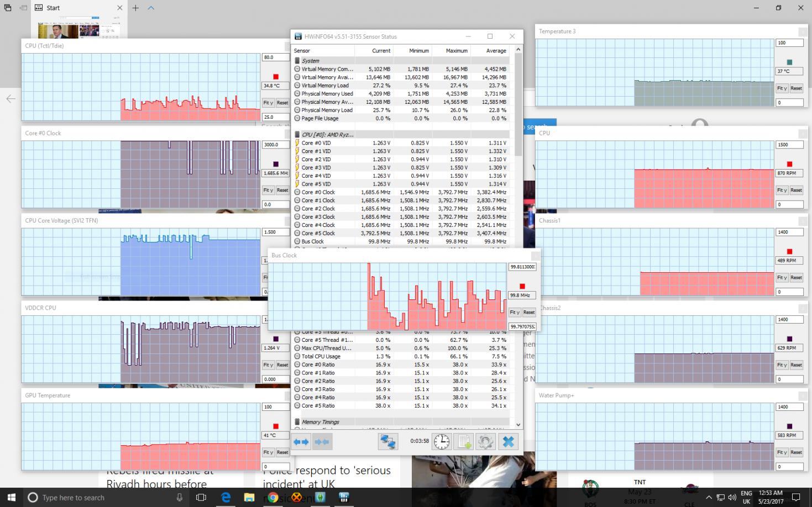Viewport: 812px width, 507px height.
Task: Open the Windows Start button
Action: tap(11, 498)
